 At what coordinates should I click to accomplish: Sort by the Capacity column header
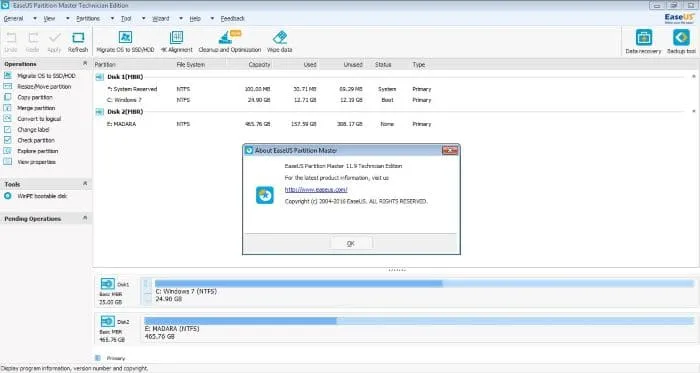pos(259,65)
